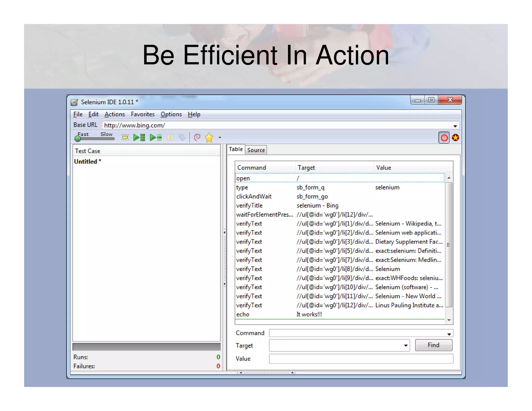Viewport: 532px width, 411px height.
Task: Apply rollup rules swirl icon
Action: click(x=197, y=137)
